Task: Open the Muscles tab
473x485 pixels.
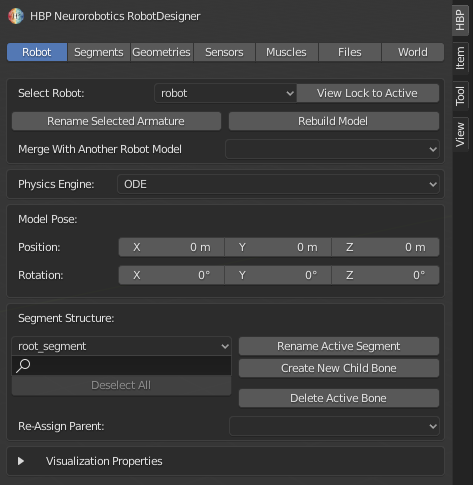Action: coord(286,52)
